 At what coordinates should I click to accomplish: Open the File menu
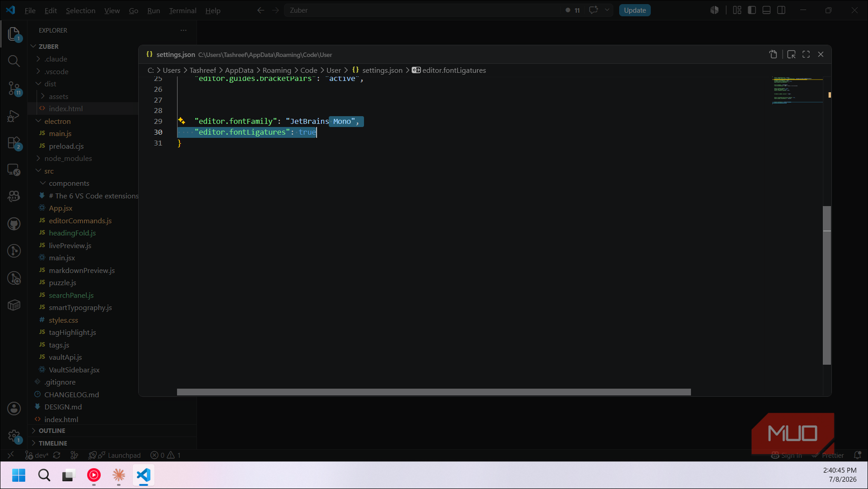pyautogui.click(x=30, y=11)
